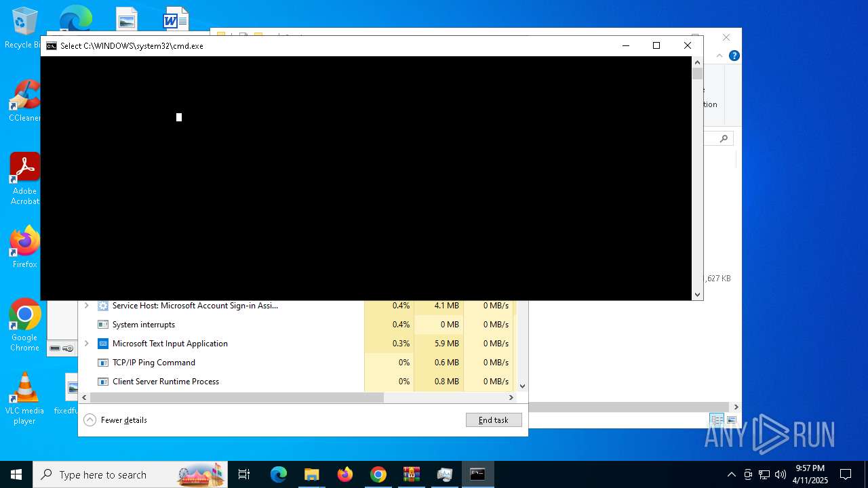The height and width of the screenshot is (488, 868).
Task: Switch to Task Manager taskbar icon
Action: 444,474
